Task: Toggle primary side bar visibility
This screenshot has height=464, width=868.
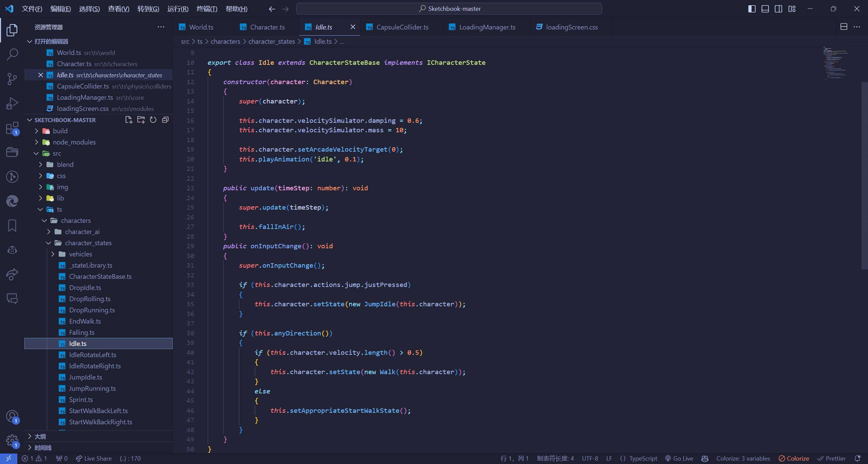Action: [752, 9]
